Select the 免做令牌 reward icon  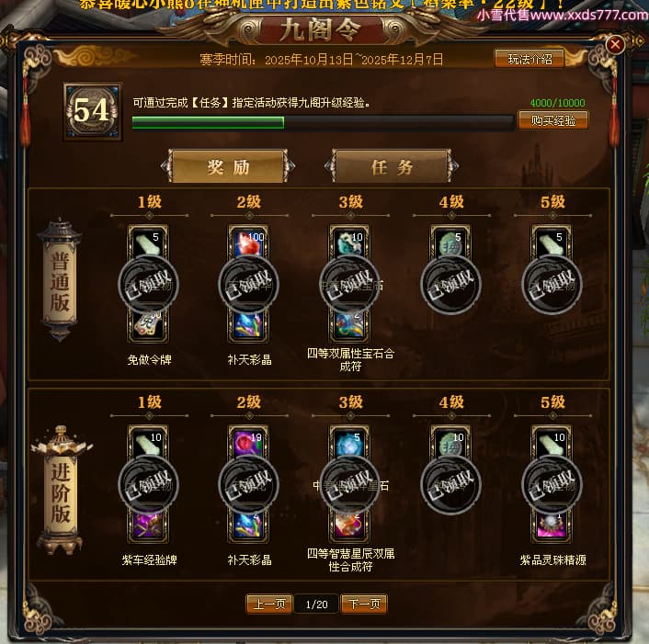coord(148,326)
